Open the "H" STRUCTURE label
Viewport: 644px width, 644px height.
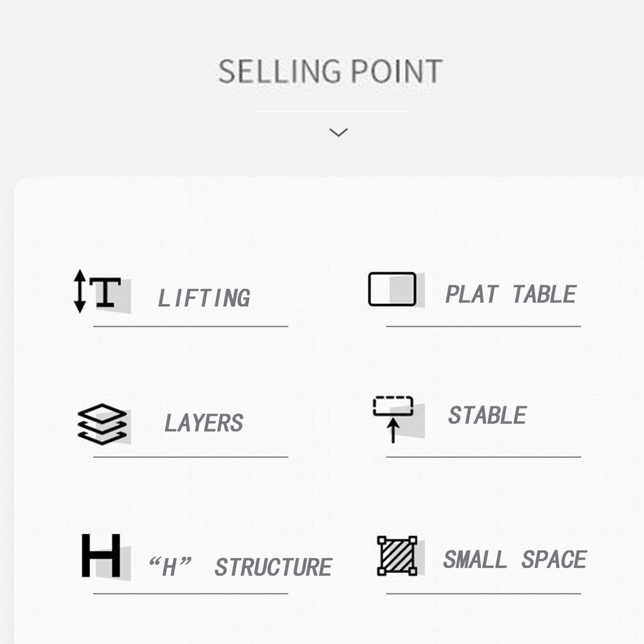[240, 567]
